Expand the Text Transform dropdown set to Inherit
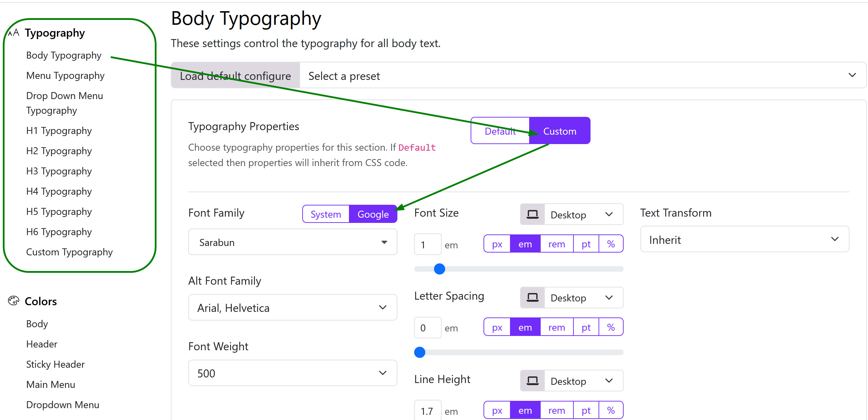 coord(744,239)
